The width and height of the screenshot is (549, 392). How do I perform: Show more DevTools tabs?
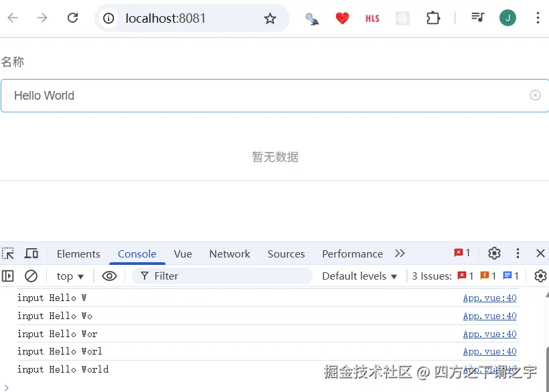click(x=400, y=253)
